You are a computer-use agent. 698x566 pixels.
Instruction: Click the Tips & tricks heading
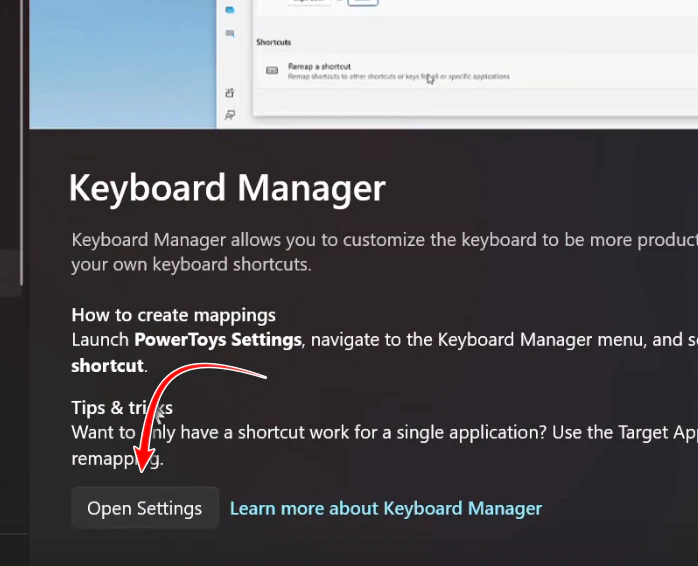pyautogui.click(x=122, y=408)
